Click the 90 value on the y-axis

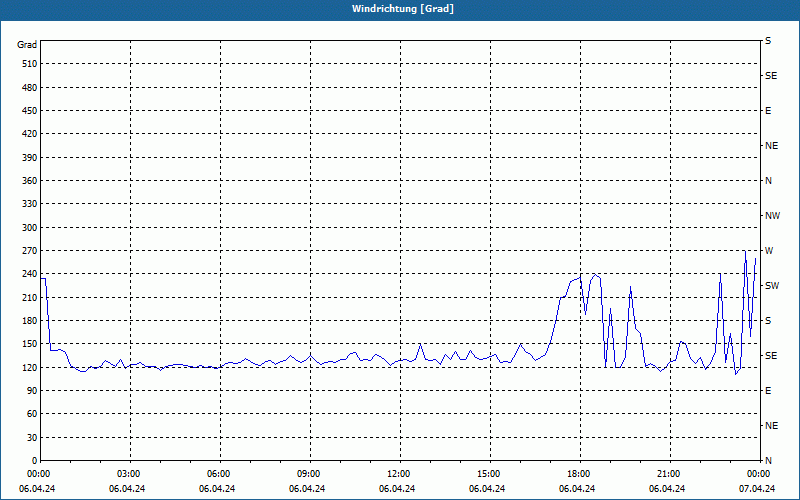(x=32, y=391)
